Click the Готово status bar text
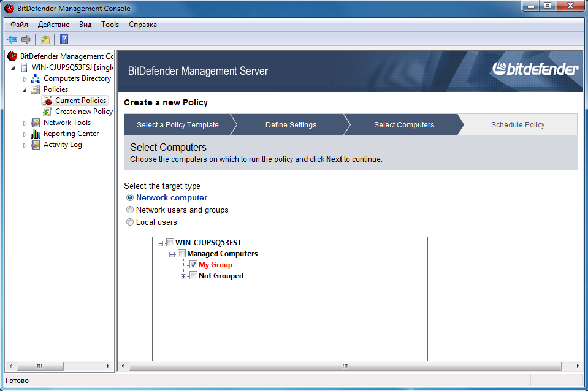 (x=17, y=381)
